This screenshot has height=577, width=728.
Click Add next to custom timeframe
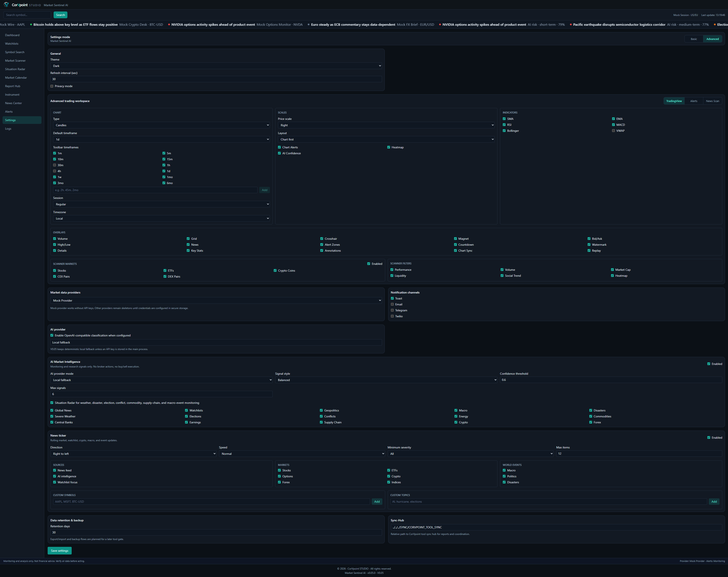[264, 190]
